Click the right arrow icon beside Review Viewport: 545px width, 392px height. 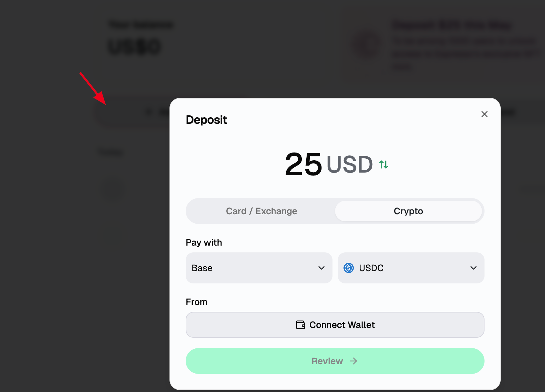click(354, 361)
